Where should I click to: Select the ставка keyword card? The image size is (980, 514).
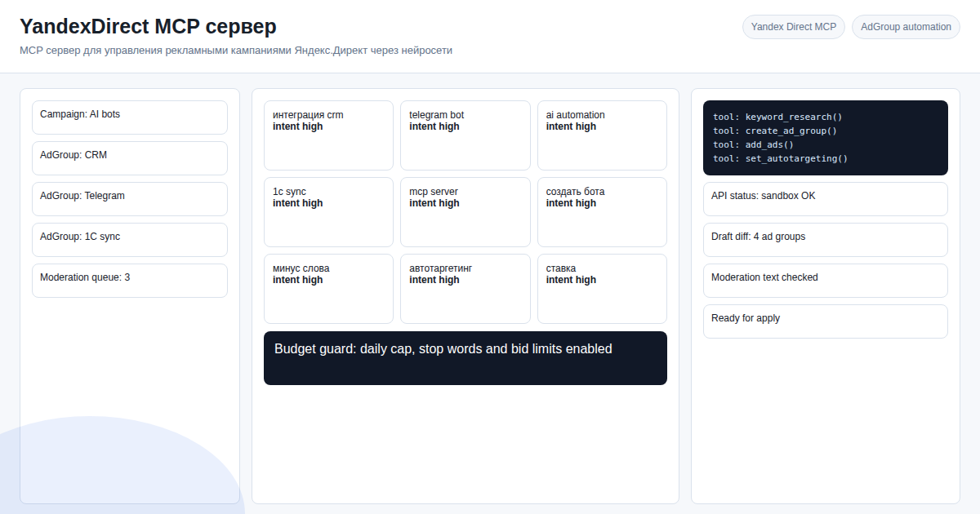602,289
